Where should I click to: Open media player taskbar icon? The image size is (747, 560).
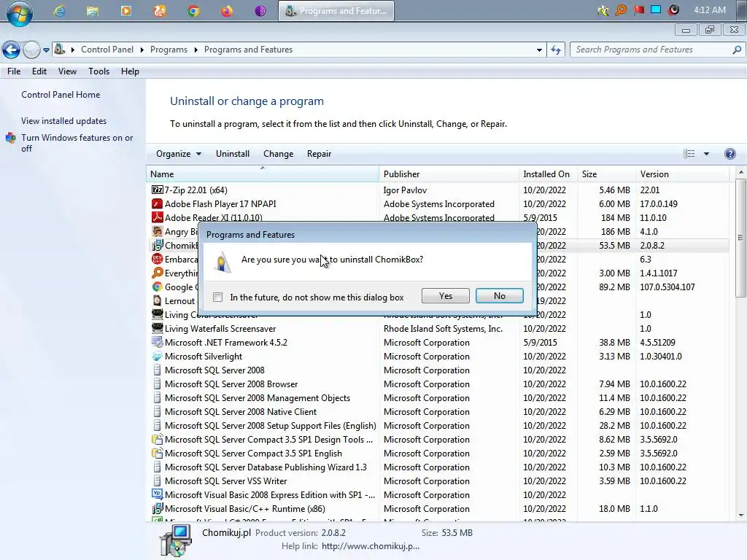tap(126, 10)
